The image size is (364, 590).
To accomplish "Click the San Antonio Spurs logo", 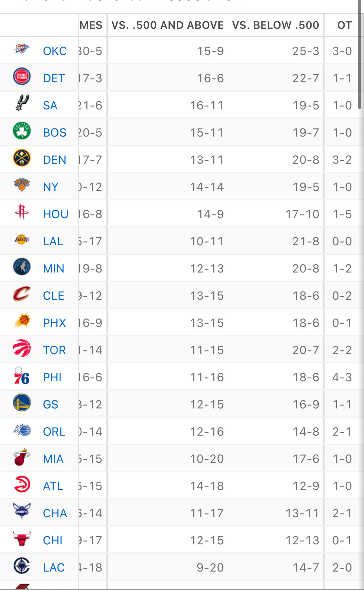I will pyautogui.click(x=22, y=104).
